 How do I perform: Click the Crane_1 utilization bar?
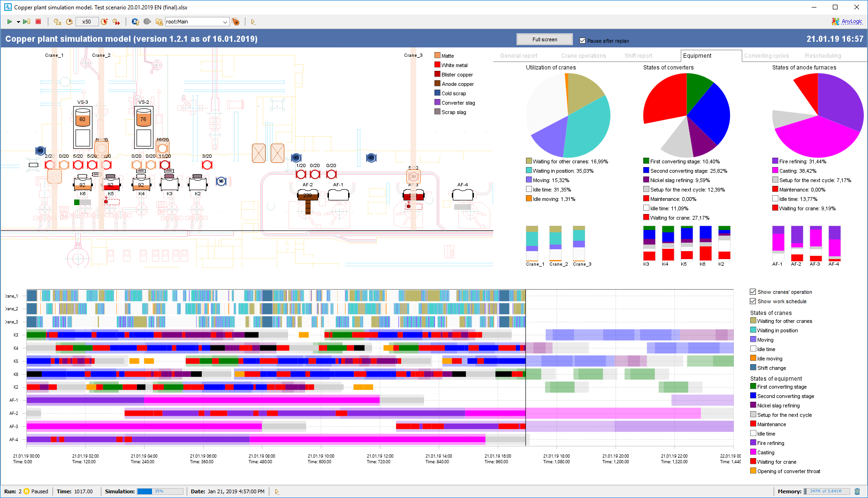[532, 243]
